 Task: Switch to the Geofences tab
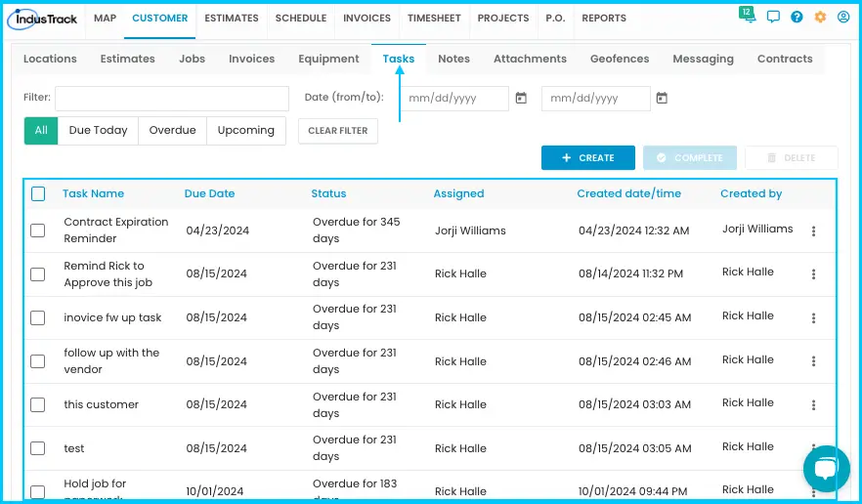coord(620,59)
